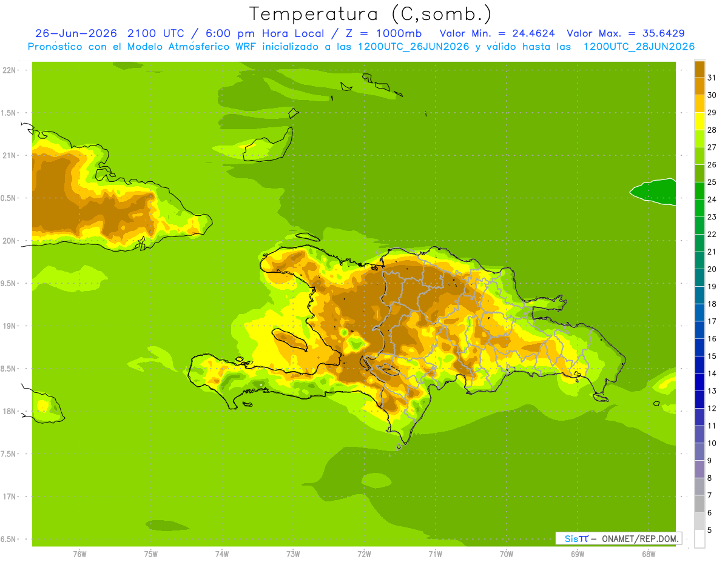Click the brown legend swatch above 31

699,69
